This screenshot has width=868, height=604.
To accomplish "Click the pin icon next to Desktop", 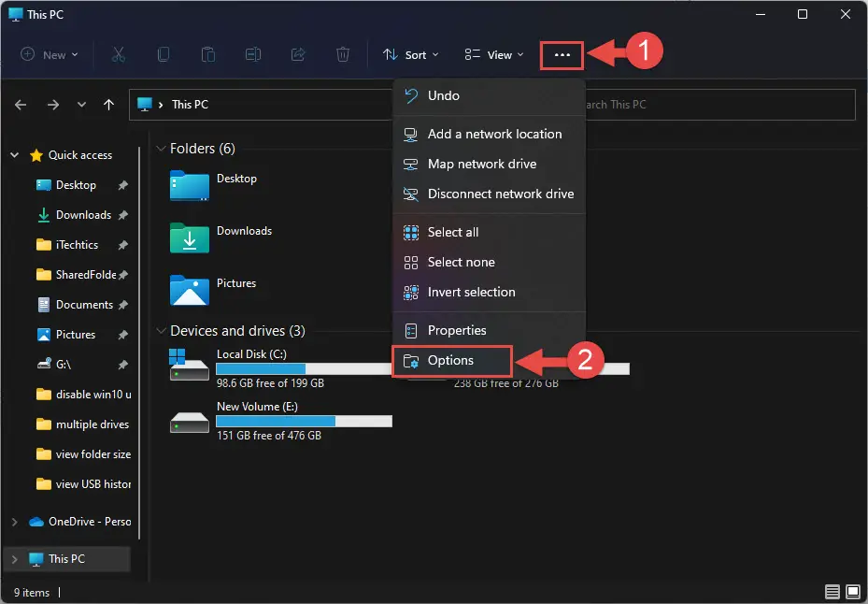I will coord(123,185).
